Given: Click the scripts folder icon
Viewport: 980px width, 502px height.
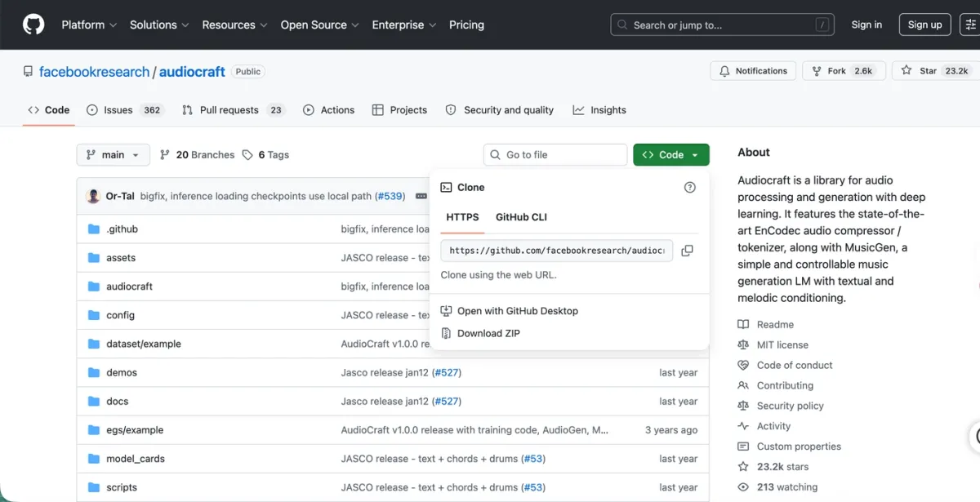Looking at the screenshot, I should 93,487.
